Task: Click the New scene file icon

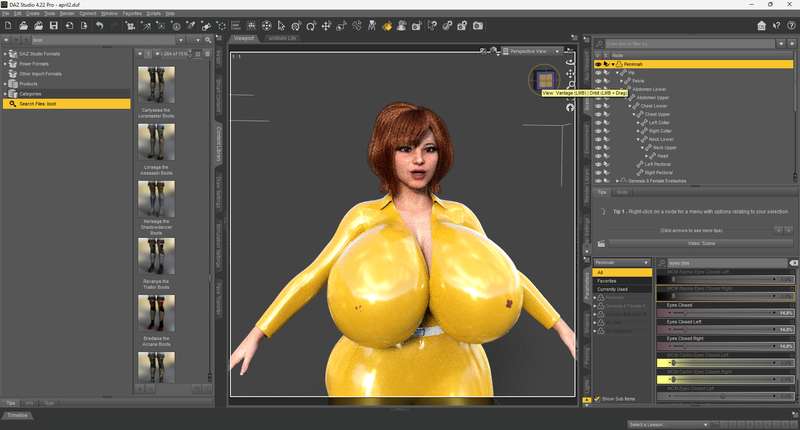Action: [8, 26]
